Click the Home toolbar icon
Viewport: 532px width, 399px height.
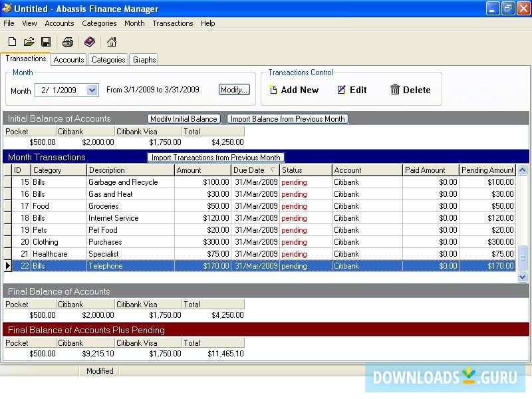112,42
